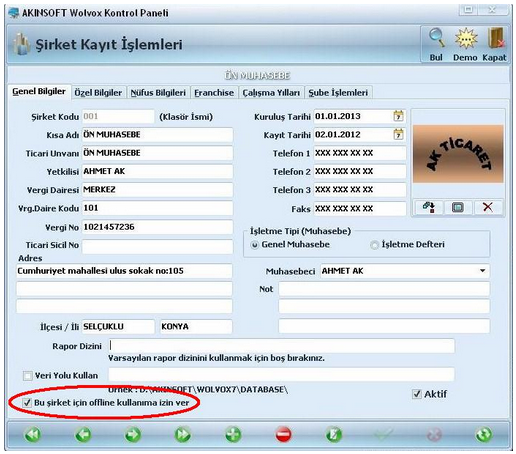The height and width of the screenshot is (454, 516).
Task: Open the Demo starburst icon
Action: pos(466,38)
